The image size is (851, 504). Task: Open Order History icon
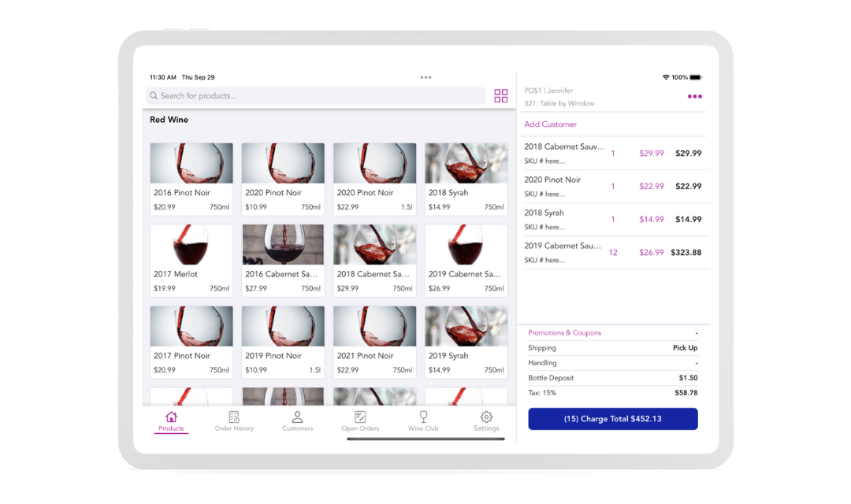tap(234, 417)
